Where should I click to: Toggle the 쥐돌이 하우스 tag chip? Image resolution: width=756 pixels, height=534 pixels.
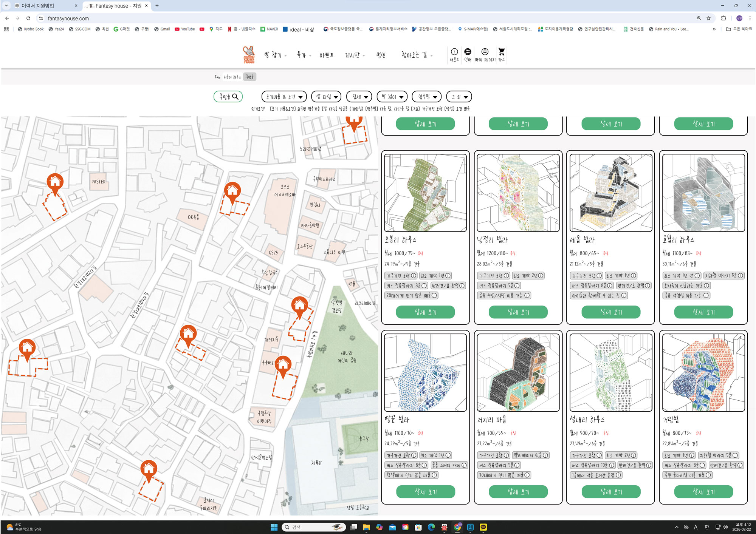coord(232,77)
